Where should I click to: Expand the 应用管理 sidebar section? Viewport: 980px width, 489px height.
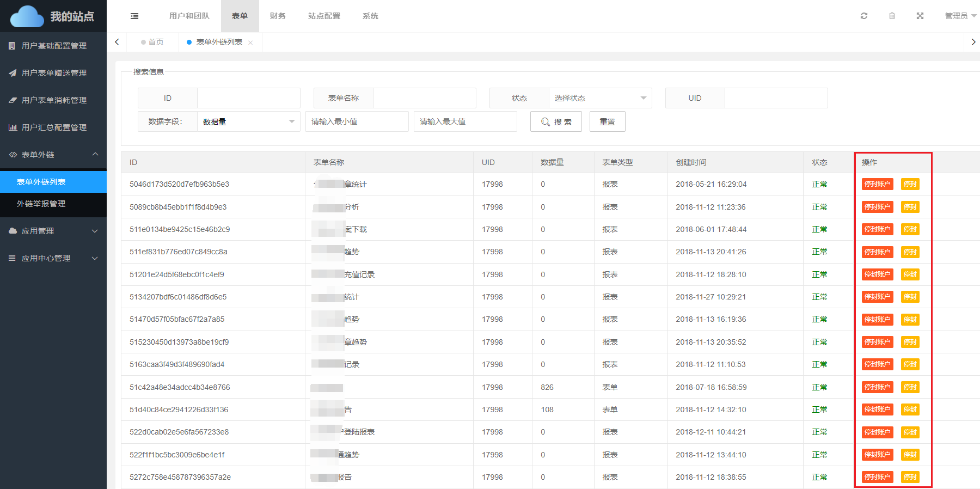point(53,231)
